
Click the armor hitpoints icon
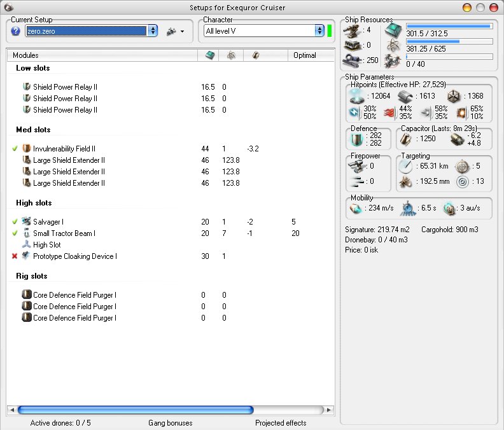(x=405, y=96)
